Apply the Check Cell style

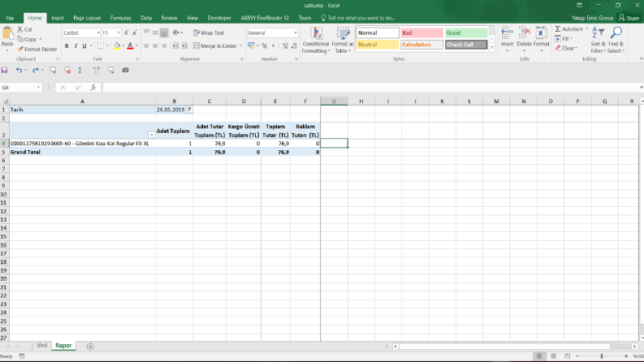(x=466, y=45)
